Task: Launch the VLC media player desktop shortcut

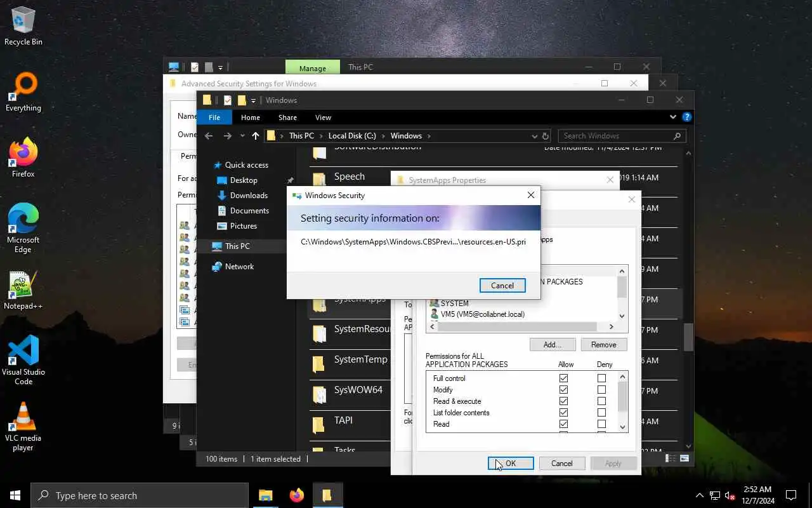Action: (23, 427)
